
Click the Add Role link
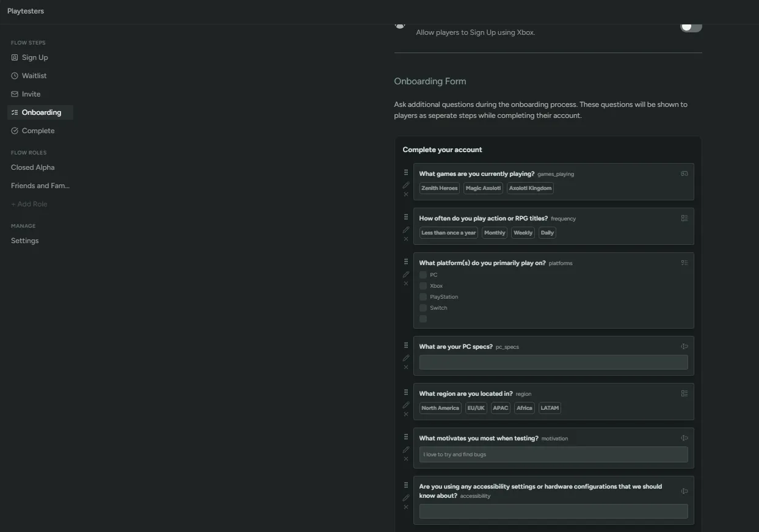tap(29, 203)
